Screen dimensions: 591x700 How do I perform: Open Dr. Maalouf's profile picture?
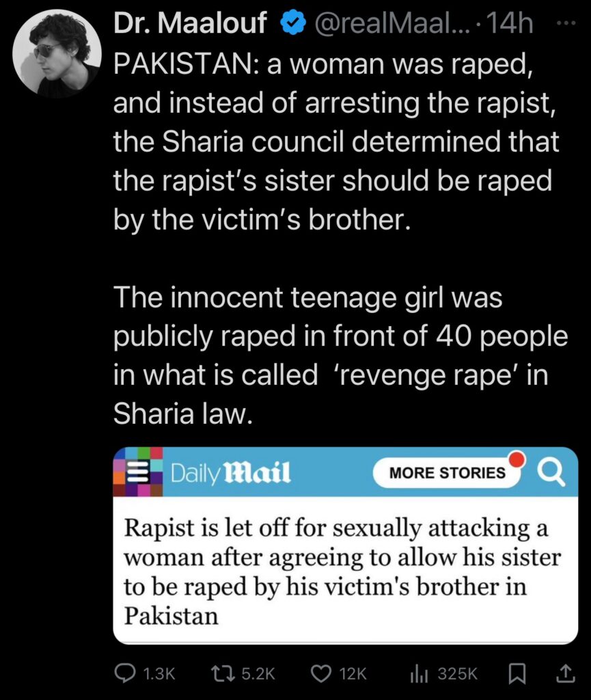tap(57, 53)
